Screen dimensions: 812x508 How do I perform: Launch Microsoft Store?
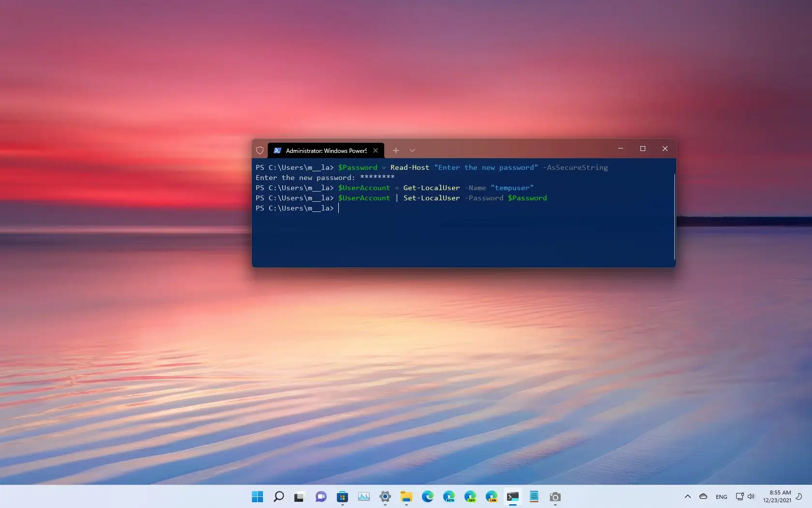[342, 497]
